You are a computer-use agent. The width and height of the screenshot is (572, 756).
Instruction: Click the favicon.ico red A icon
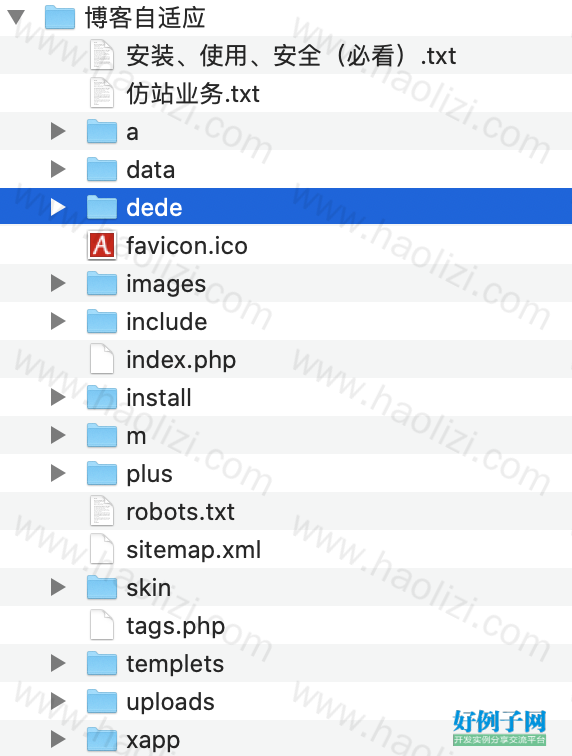point(102,245)
